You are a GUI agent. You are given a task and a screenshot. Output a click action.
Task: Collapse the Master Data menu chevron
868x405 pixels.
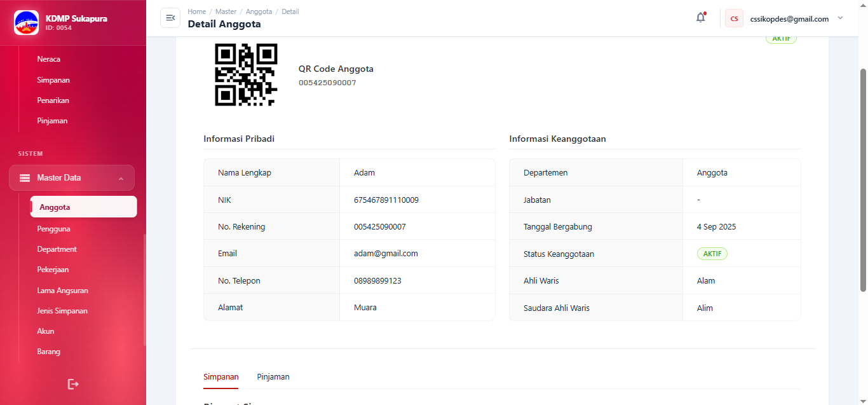pyautogui.click(x=121, y=179)
